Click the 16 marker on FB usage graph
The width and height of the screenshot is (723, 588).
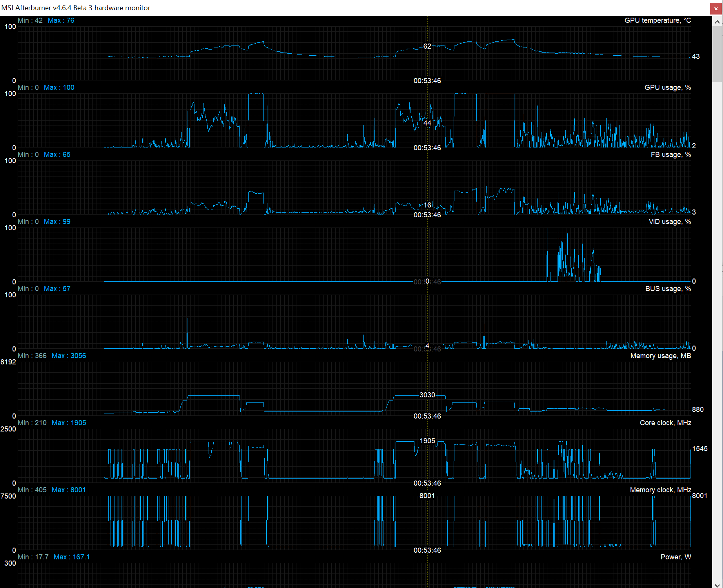tap(427, 205)
